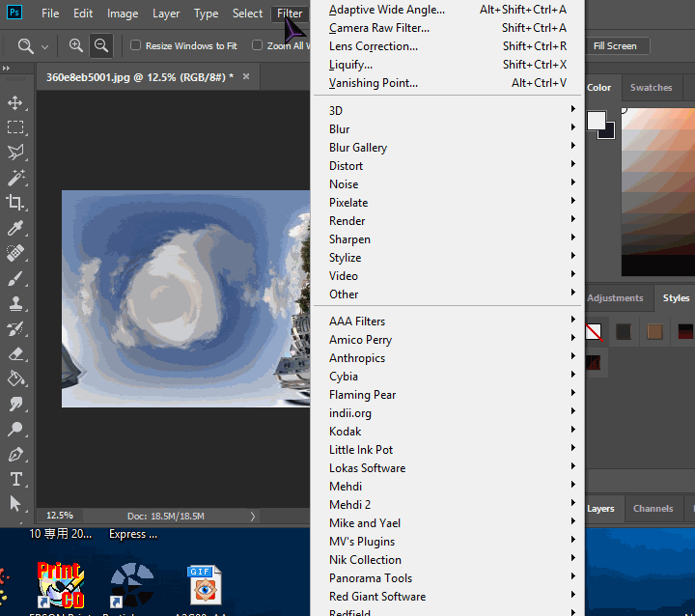Open the Print CD desktop shortcut
695x616 pixels.
tap(60, 584)
